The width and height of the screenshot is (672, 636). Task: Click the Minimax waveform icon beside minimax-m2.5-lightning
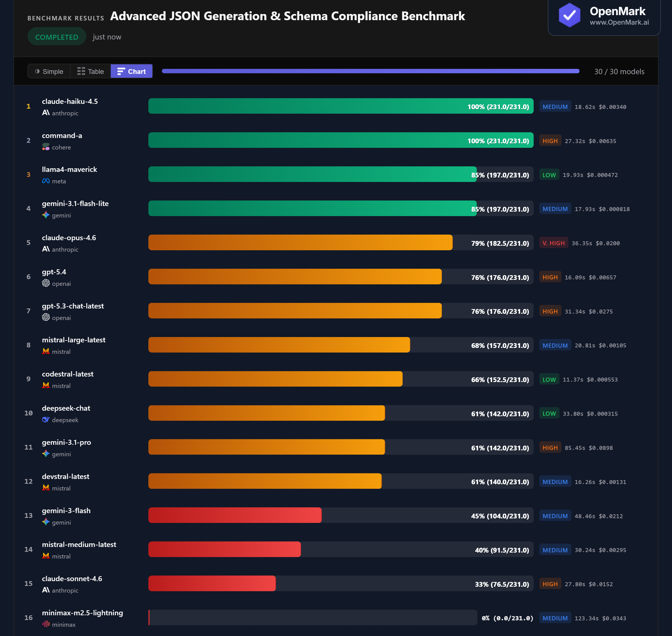pyautogui.click(x=46, y=624)
